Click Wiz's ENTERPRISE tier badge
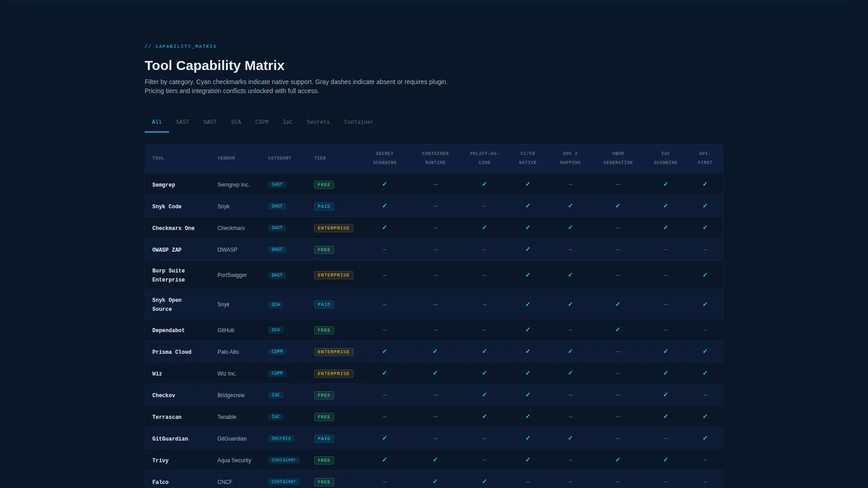 334,374
